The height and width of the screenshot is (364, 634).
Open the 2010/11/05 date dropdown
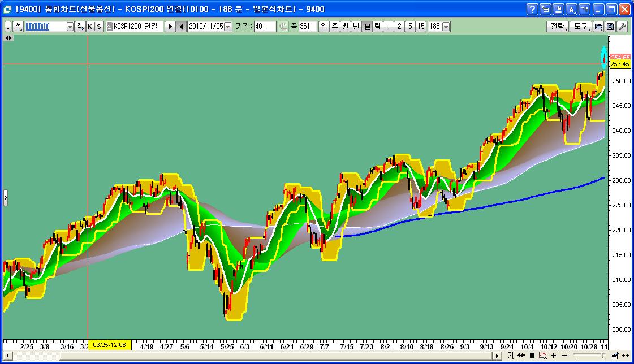click(228, 27)
